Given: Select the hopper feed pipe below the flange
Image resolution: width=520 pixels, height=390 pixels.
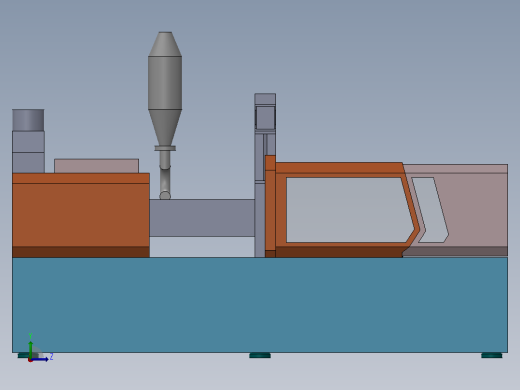Looking at the screenshot, I should tap(165, 176).
